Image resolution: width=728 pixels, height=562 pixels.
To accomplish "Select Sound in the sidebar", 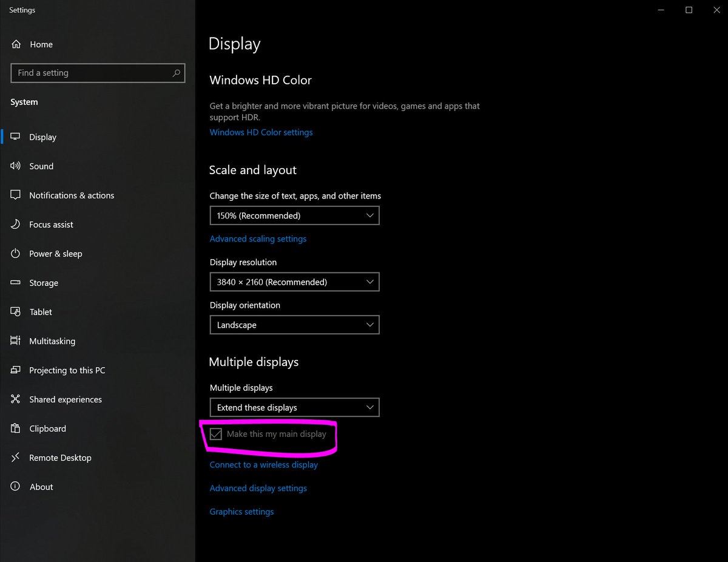I will point(41,166).
